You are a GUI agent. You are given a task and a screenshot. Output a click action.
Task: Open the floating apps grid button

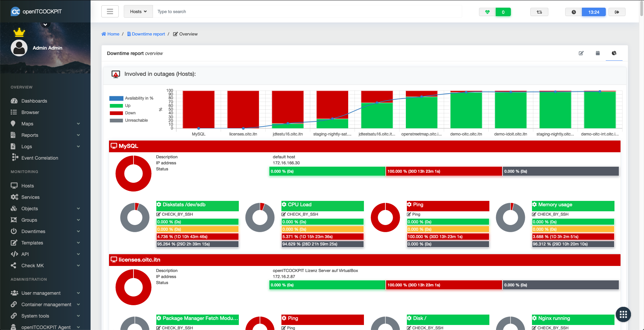pyautogui.click(x=623, y=315)
